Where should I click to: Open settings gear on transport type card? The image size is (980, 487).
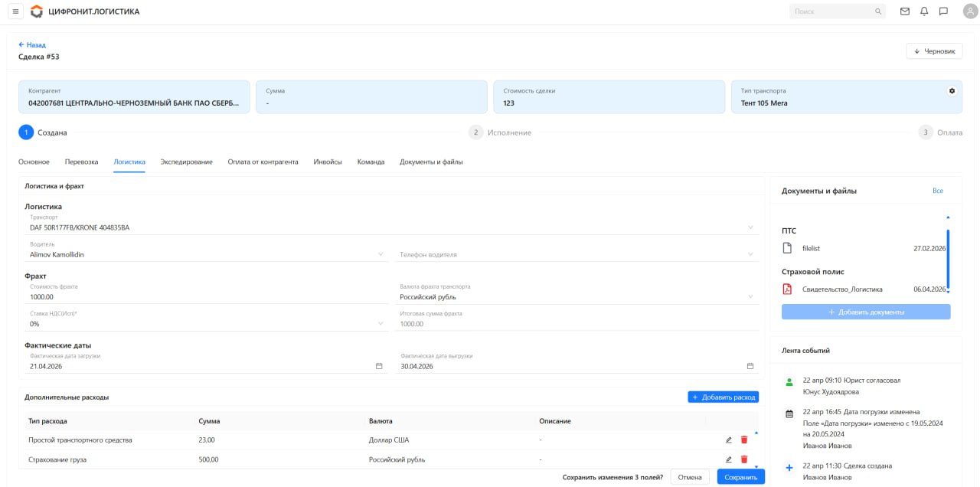pos(952,90)
